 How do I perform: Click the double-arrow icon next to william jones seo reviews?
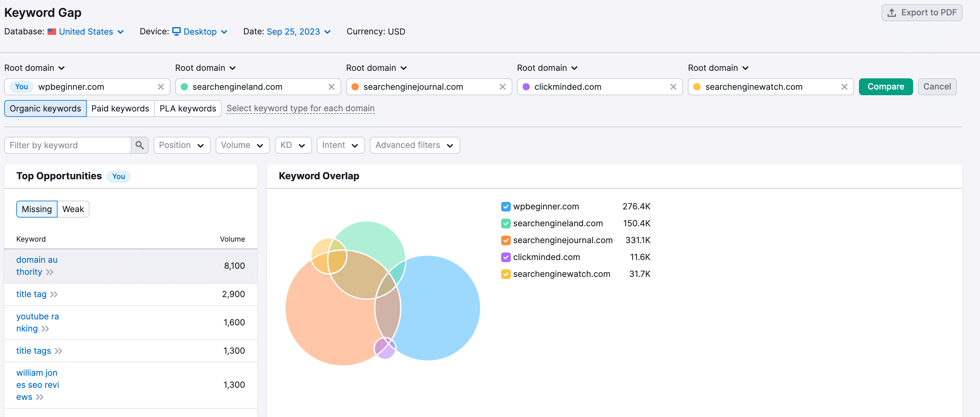(40, 397)
